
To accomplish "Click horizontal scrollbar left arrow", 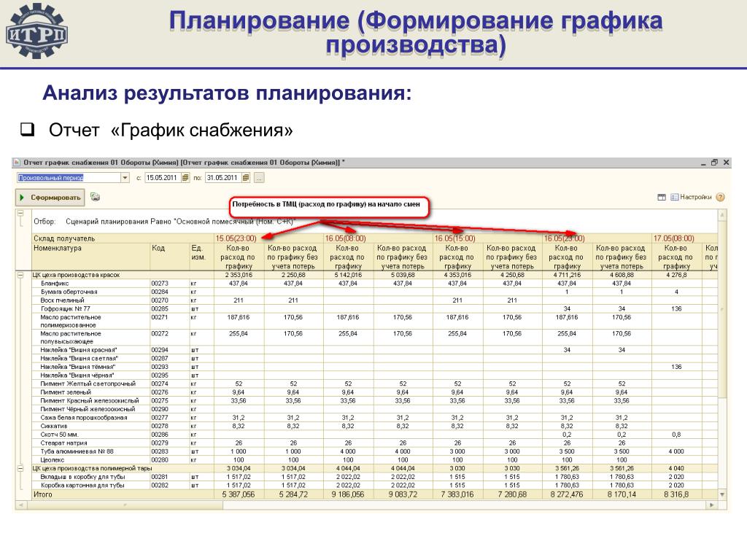I will 20,505.
